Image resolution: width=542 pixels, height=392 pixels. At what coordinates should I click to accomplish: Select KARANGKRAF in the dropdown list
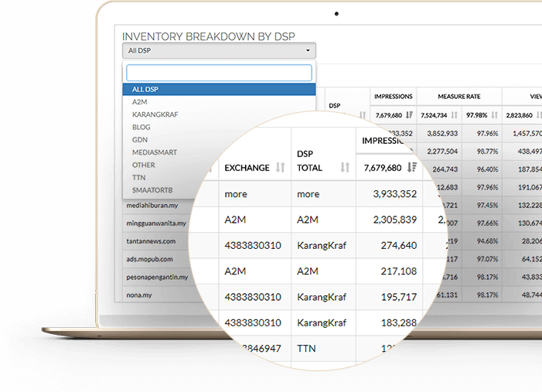tap(155, 114)
